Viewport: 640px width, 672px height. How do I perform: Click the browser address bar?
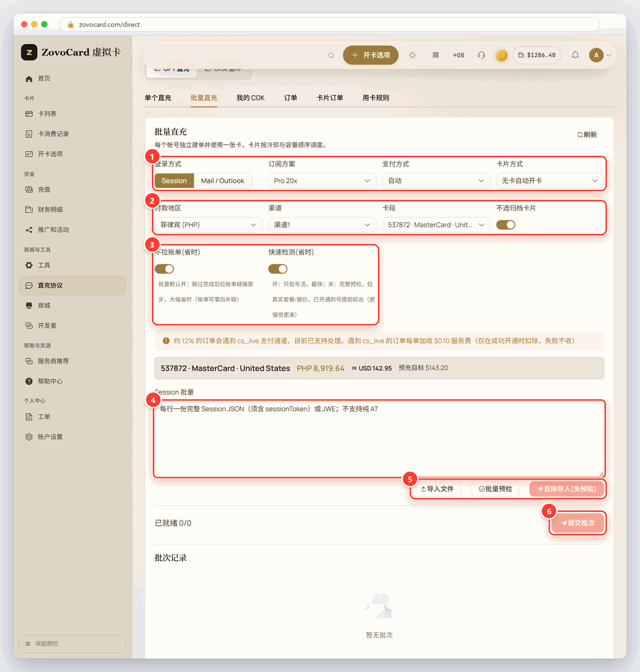click(329, 24)
